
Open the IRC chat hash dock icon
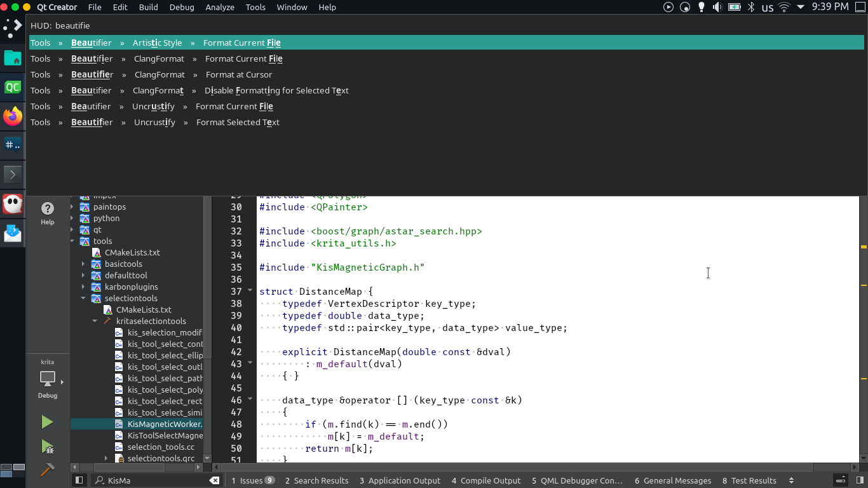(13, 146)
